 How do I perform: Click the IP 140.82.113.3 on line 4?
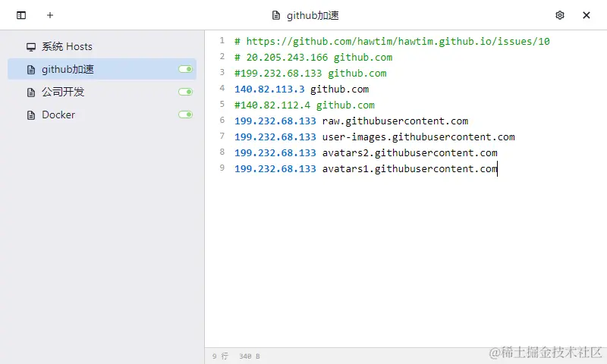(x=269, y=89)
